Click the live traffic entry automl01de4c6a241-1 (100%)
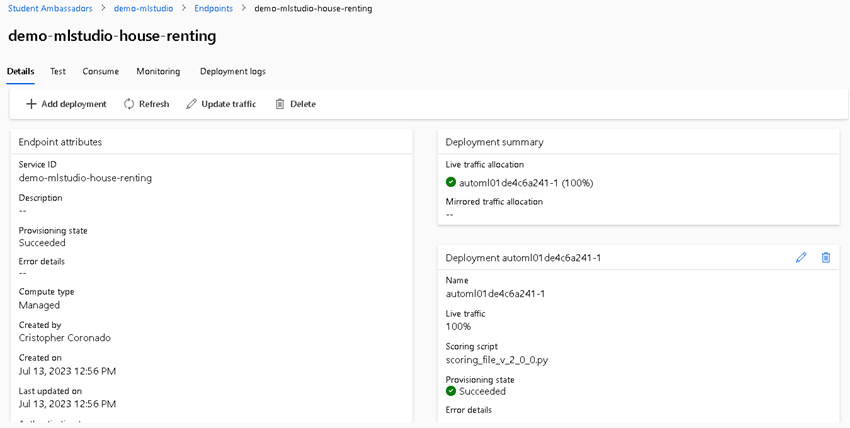This screenshot has width=850, height=428. 526,183
